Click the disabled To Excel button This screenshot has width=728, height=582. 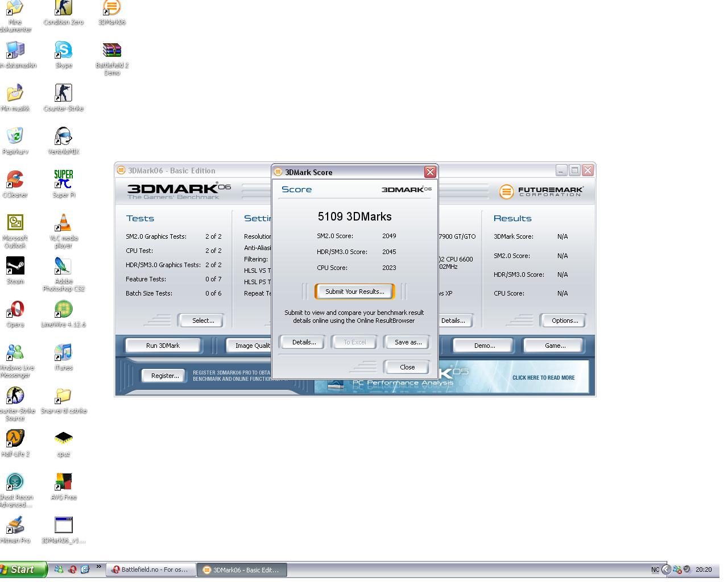pos(355,342)
